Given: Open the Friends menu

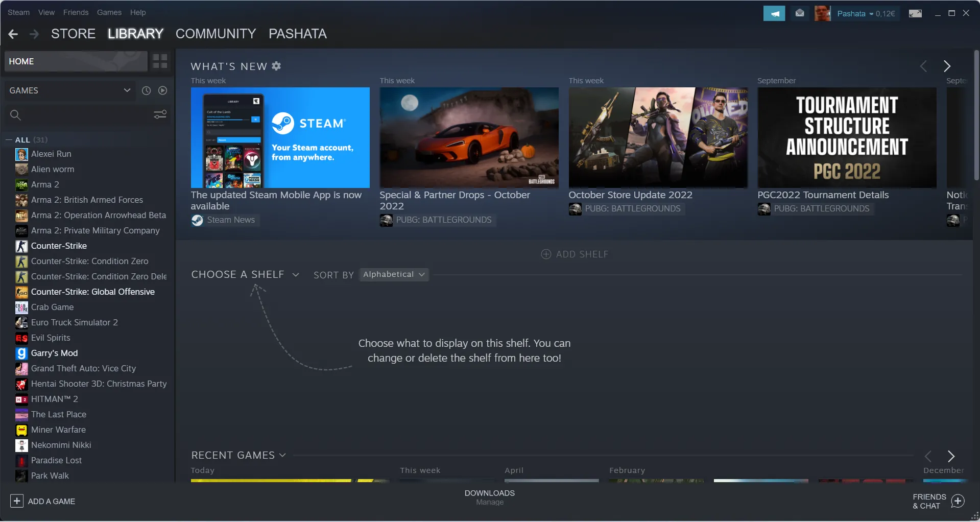Looking at the screenshot, I should pyautogui.click(x=76, y=12).
